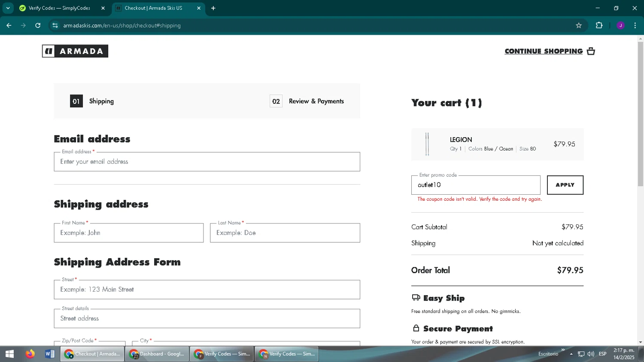Click the Continue Shopping link
Viewport: 644px width, 362px height.
[544, 51]
